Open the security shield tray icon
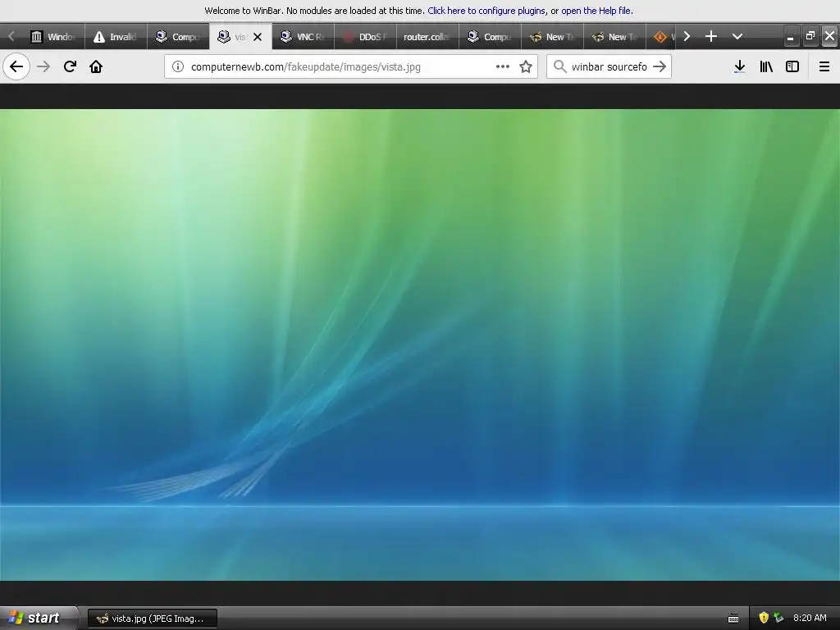This screenshot has height=630, width=840. pos(764,618)
